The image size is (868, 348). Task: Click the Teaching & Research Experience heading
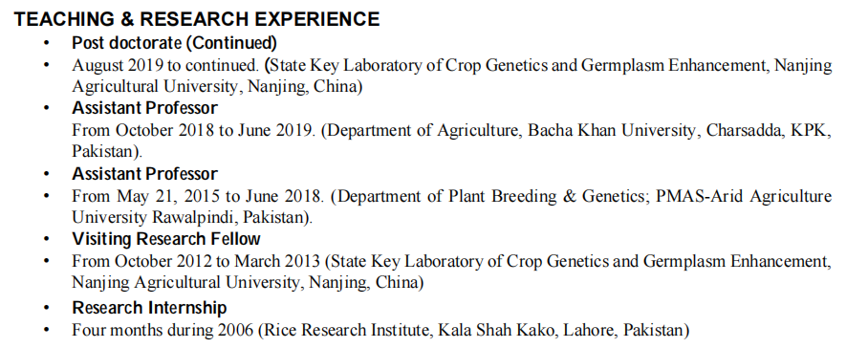click(197, 19)
